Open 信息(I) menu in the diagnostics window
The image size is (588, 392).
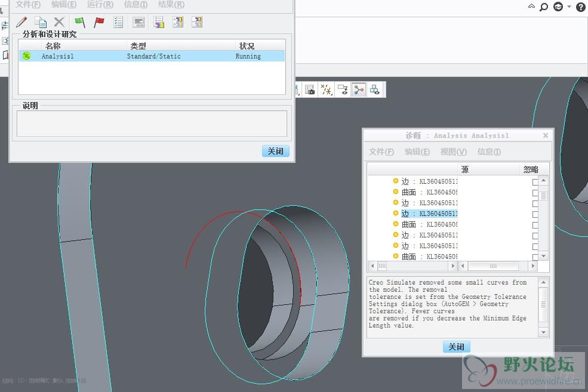489,152
